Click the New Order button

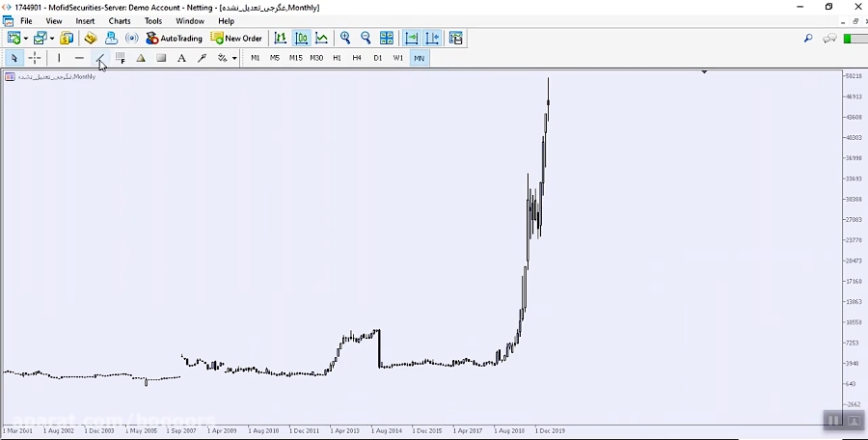pyautogui.click(x=237, y=39)
